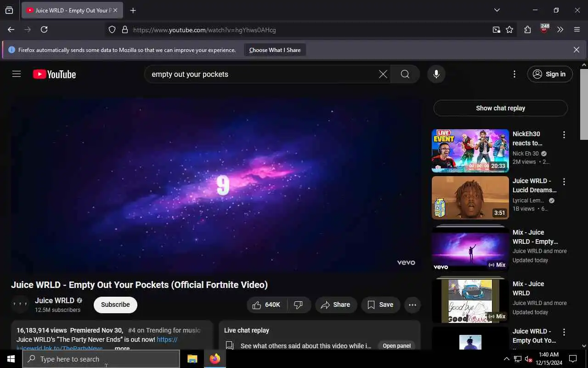Open File Explorer from the taskbar
The width and height of the screenshot is (588, 368).
click(192, 359)
